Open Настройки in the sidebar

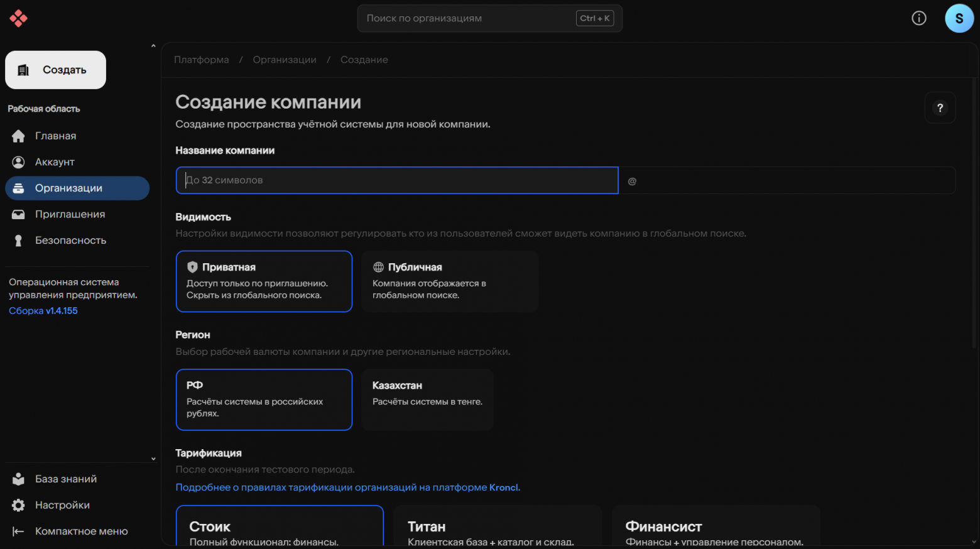tap(77, 505)
